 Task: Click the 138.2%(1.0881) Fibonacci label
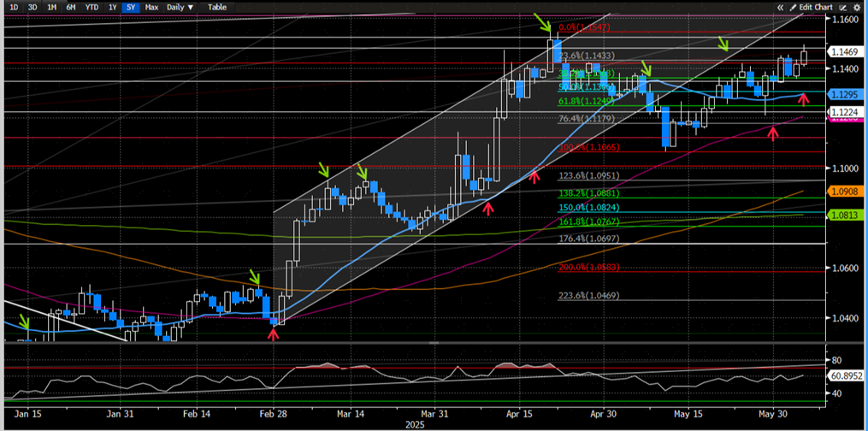click(588, 193)
